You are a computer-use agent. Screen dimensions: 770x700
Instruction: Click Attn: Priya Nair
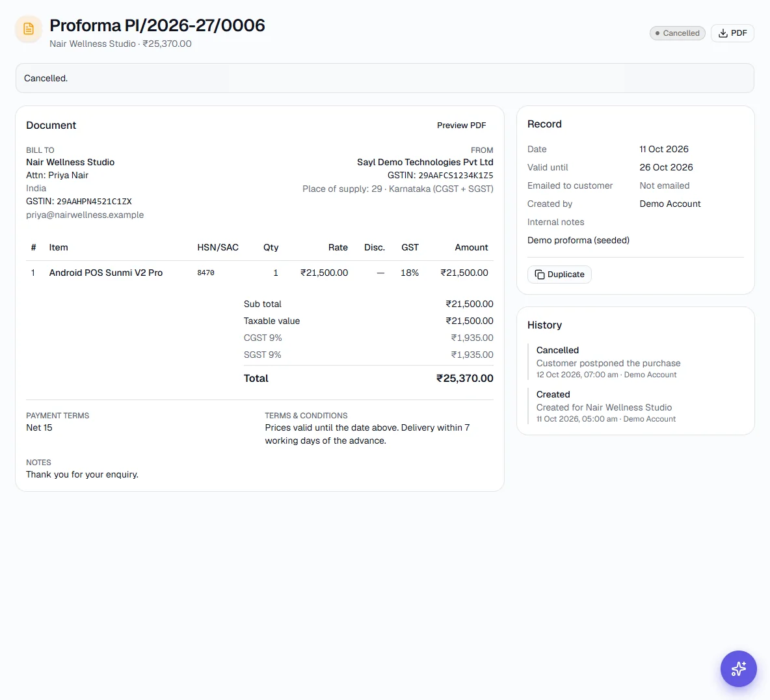point(57,175)
